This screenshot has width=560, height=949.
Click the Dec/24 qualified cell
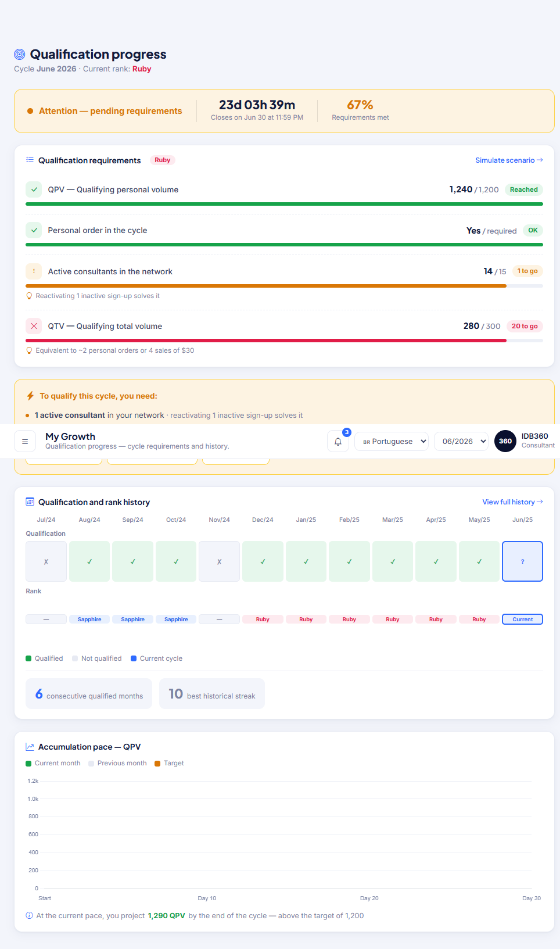(263, 561)
